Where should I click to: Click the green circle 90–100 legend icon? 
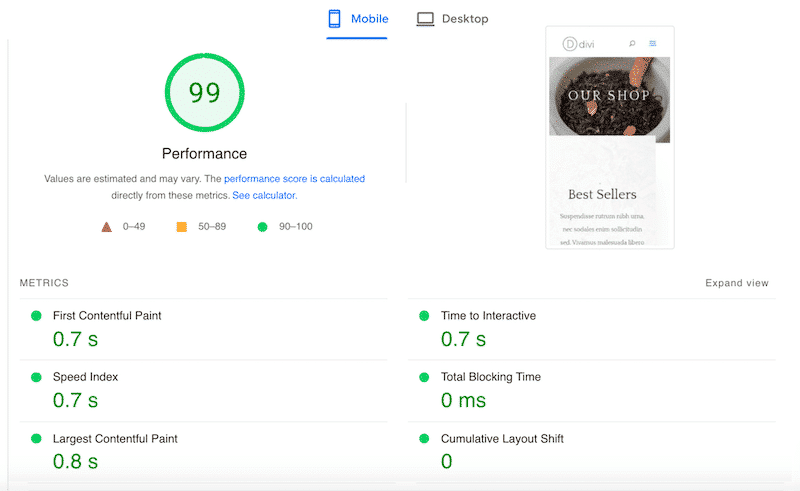[262, 227]
